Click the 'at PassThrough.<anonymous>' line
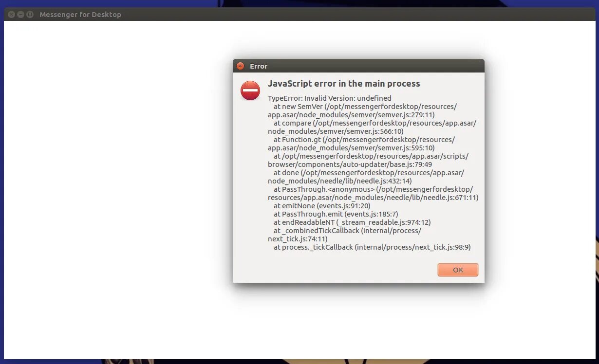The image size is (599, 364). click(373, 189)
